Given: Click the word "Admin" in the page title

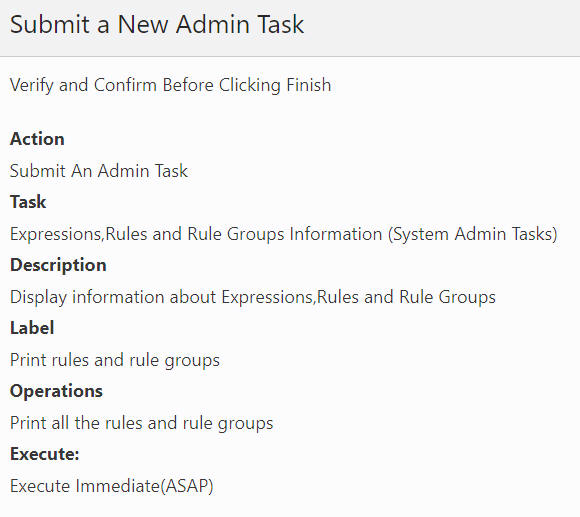Looking at the screenshot, I should tap(213, 24).
